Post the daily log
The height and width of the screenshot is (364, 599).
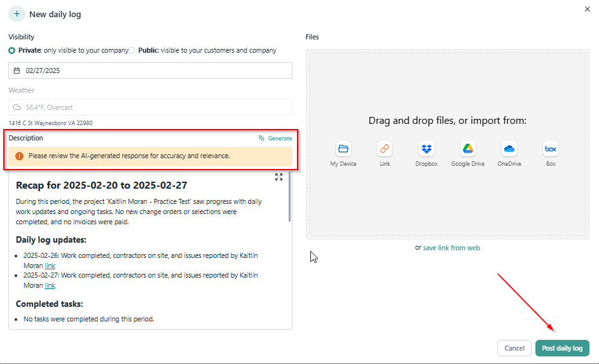click(562, 348)
